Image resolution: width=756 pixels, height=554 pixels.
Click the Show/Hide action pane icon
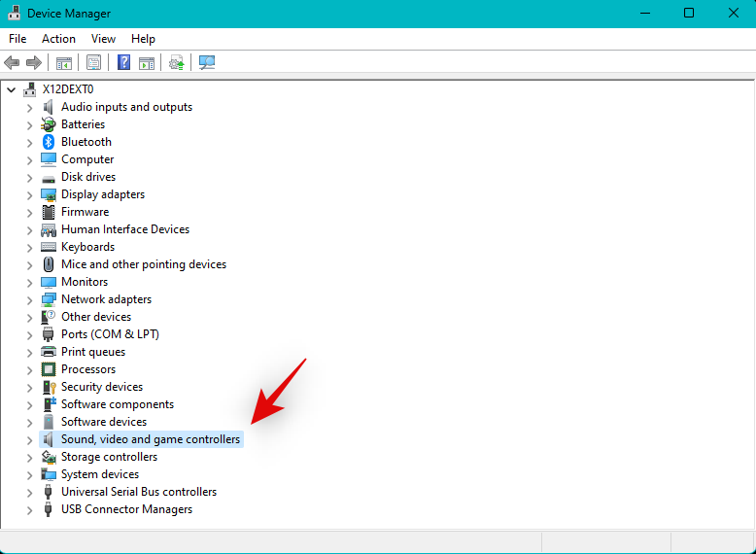click(147, 63)
